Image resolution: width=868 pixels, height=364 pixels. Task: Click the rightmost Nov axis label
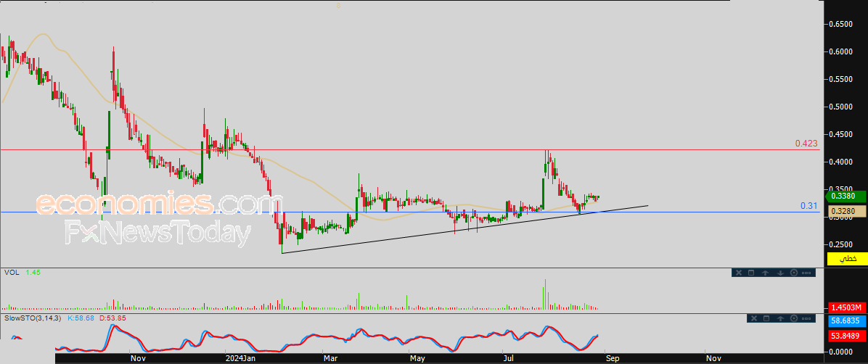tap(713, 358)
